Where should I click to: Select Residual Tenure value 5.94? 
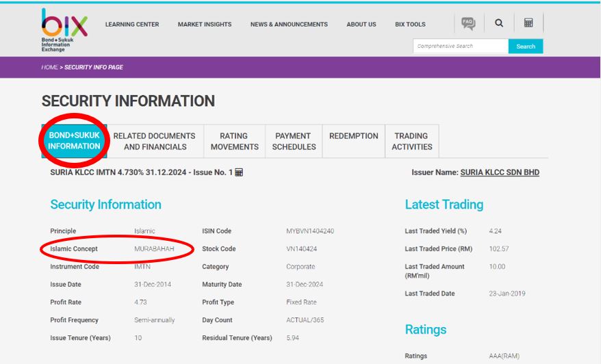tap(292, 338)
